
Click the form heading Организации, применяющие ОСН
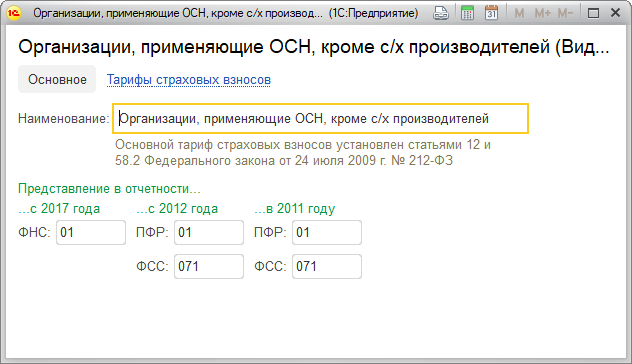tap(314, 47)
